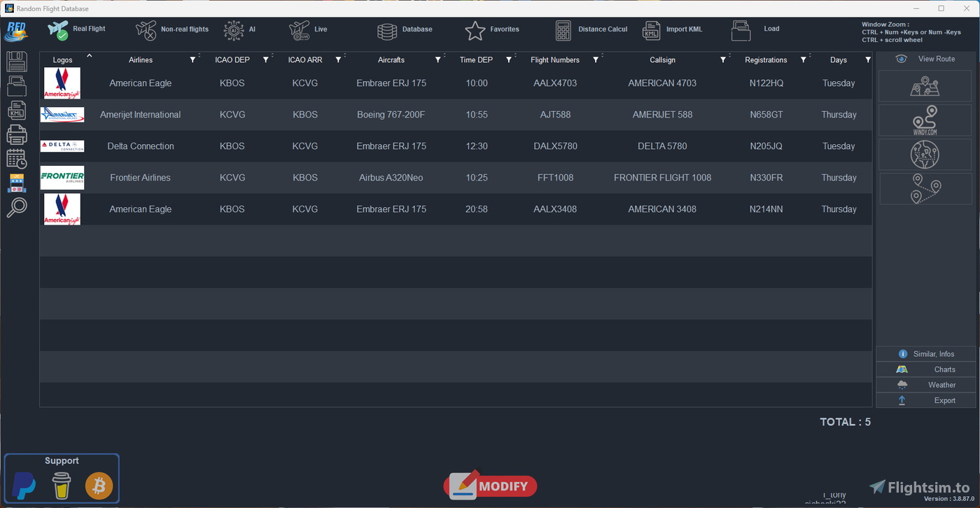This screenshot has height=508, width=980.
Task: Print the flight list with the printer icon
Action: pos(17,134)
